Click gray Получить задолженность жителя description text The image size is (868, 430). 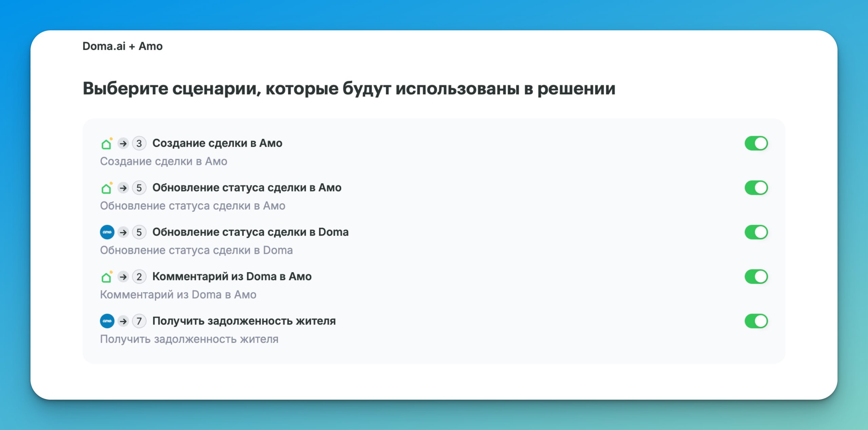(x=189, y=339)
